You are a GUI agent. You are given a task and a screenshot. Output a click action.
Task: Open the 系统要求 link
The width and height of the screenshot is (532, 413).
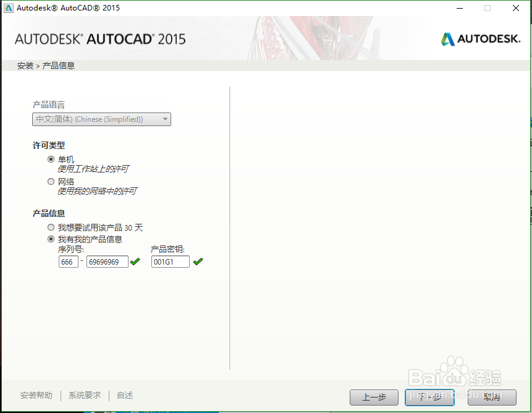pyautogui.click(x=85, y=395)
